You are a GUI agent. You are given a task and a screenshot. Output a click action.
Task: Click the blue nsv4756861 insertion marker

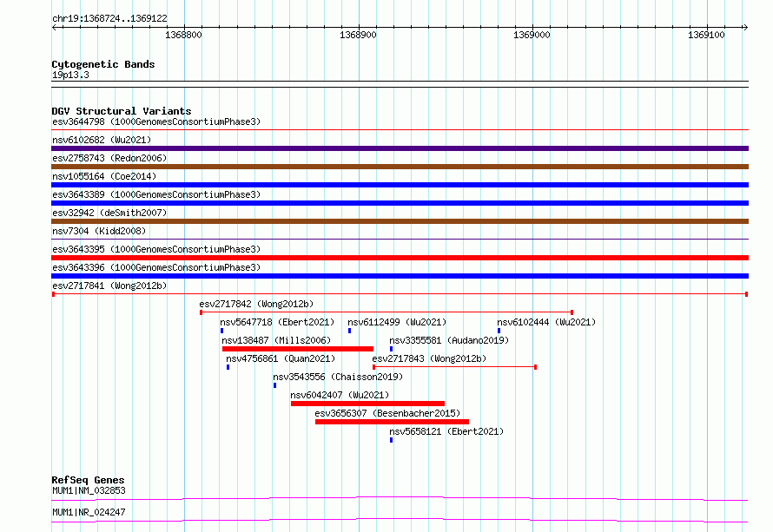click(228, 367)
